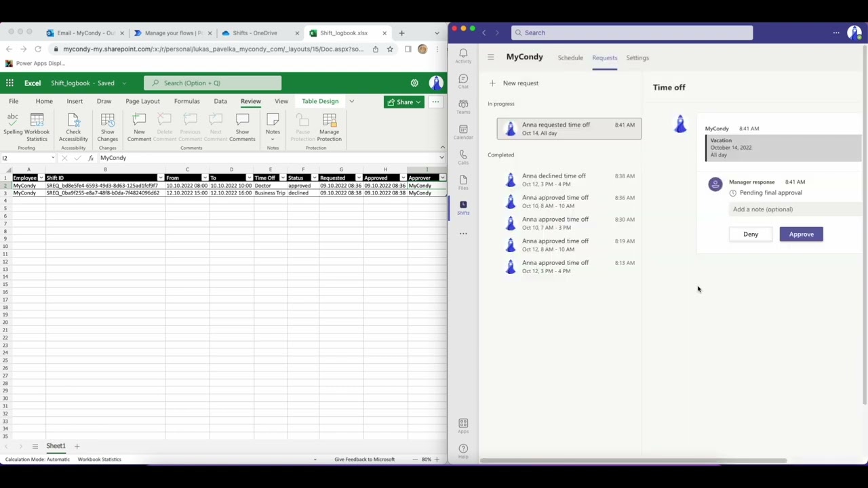Screen dimensions: 868x488
Task: Open the Status column filter dropdown
Action: coord(315,178)
